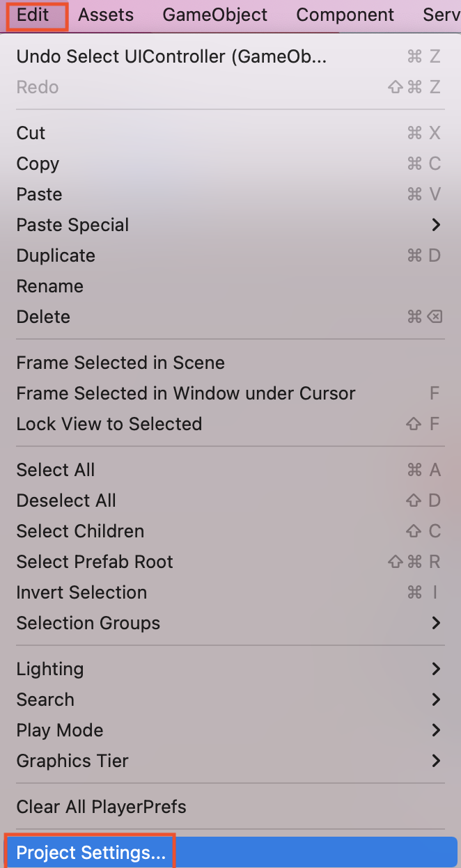461x868 pixels.
Task: Click Rename in the menu
Action: tap(49, 286)
